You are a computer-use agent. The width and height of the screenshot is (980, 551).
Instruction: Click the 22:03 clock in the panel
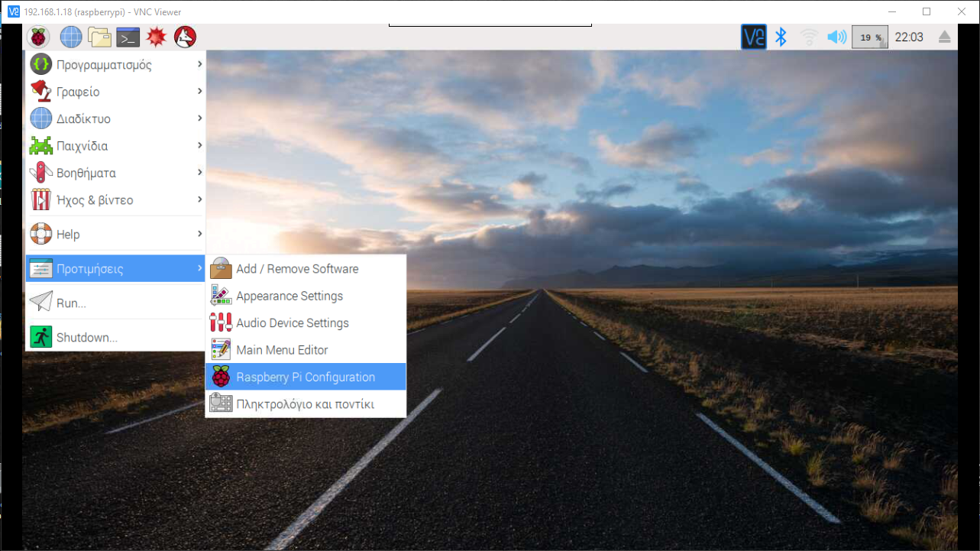[909, 37]
